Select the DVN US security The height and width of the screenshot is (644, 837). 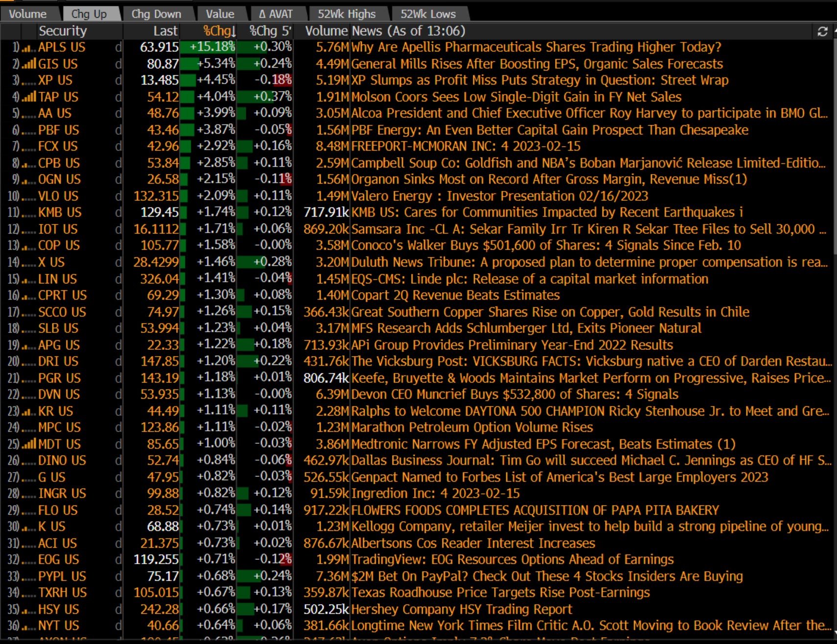coord(59,394)
